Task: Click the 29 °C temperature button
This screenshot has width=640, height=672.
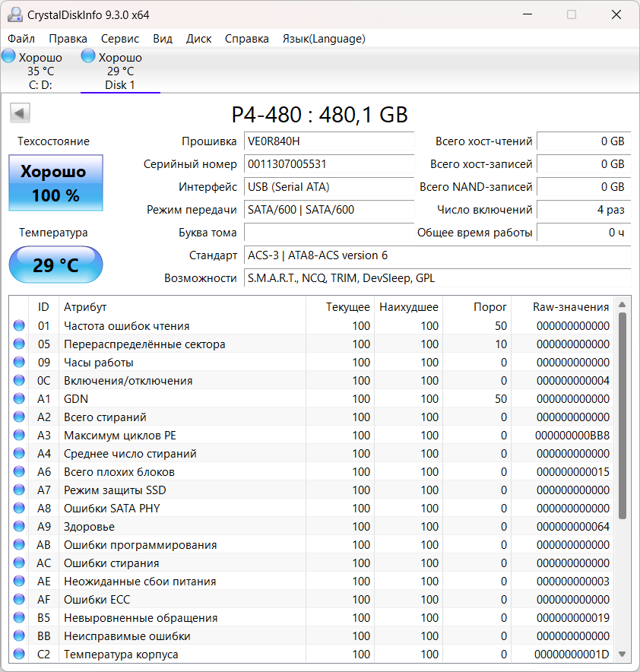Action: click(x=55, y=265)
